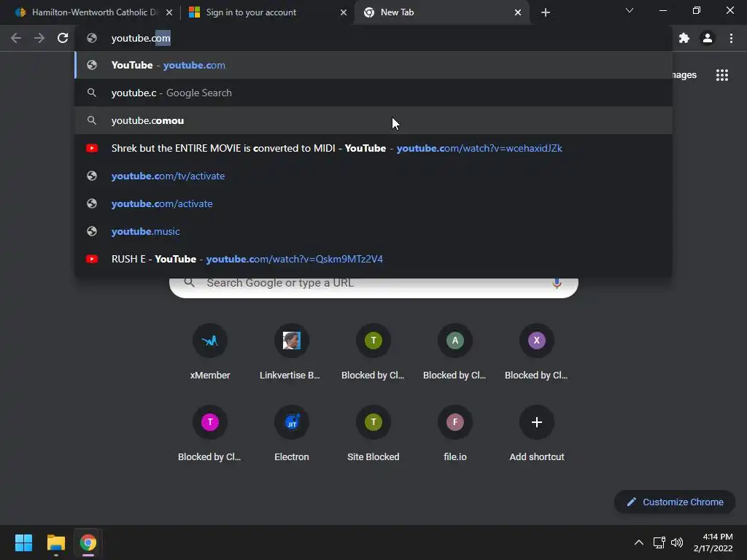Open the Extensions puzzle icon
The width and height of the screenshot is (747, 560).
(x=684, y=38)
